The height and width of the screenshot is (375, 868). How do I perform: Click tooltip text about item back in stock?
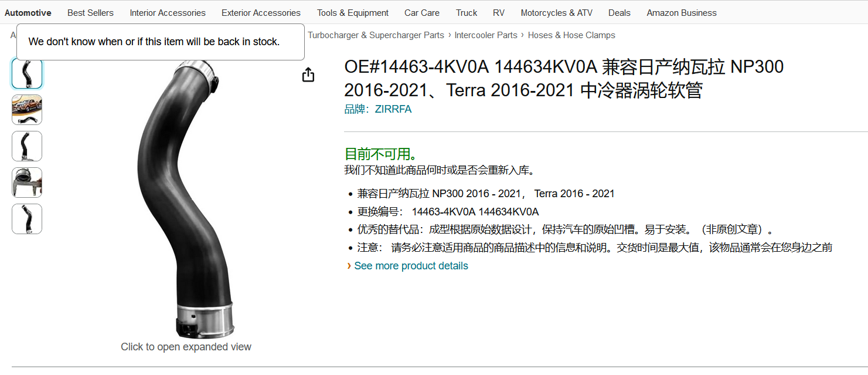tap(154, 42)
